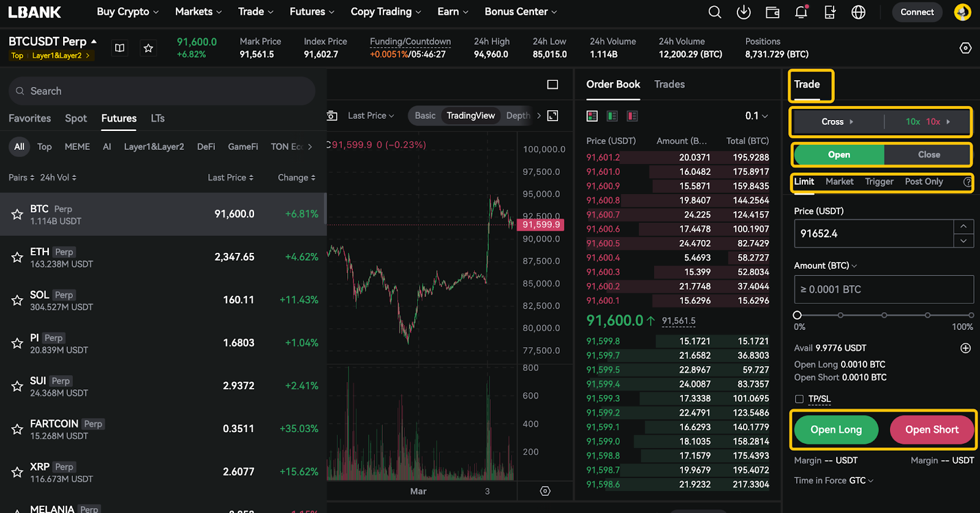Viewport: 980px width, 513px height.
Task: Star the ETH Perp pair
Action: point(17,257)
